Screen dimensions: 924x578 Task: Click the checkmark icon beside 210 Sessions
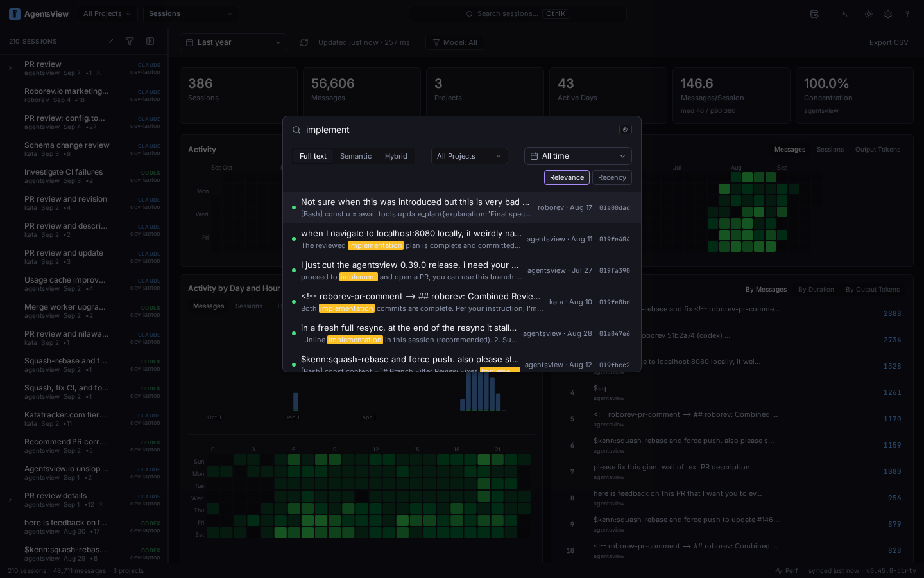coord(110,41)
